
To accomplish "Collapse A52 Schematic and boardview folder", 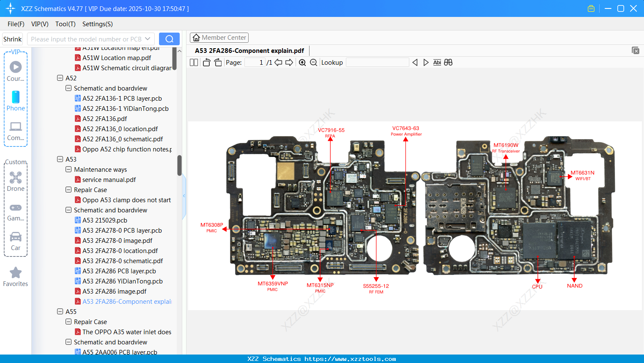I will tap(69, 88).
